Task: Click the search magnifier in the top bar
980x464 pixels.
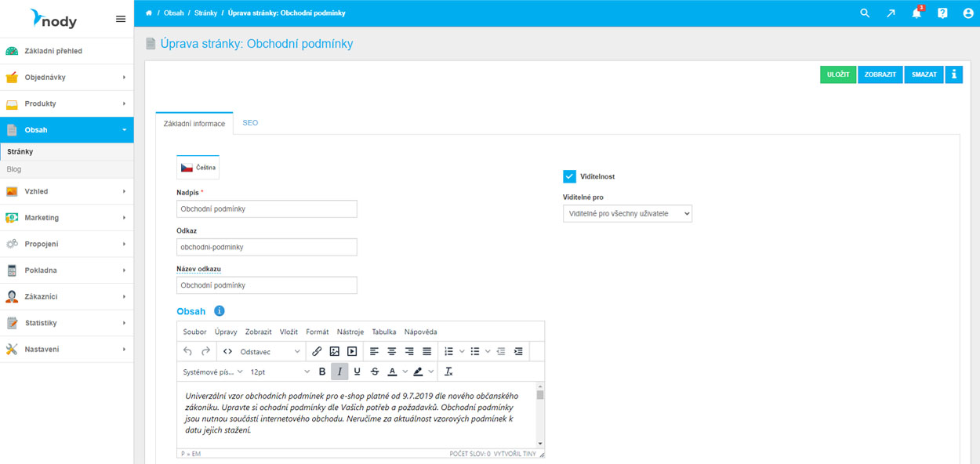Action: [x=865, y=13]
